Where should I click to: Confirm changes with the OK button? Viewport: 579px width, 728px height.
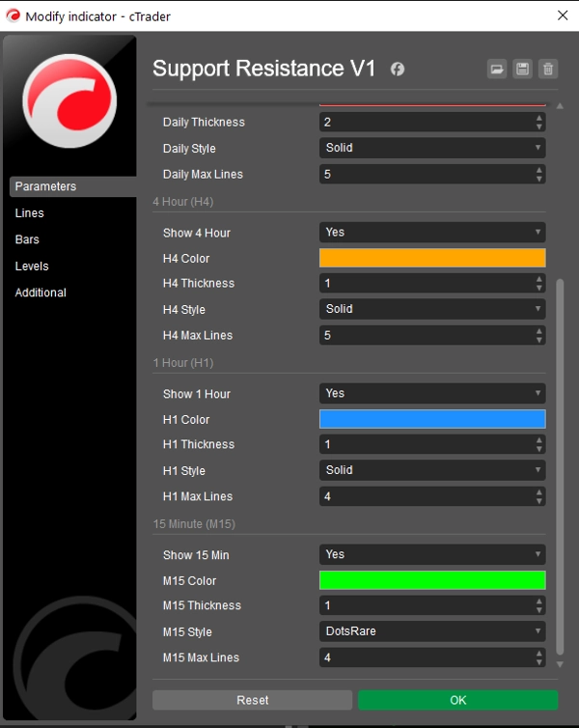458,700
